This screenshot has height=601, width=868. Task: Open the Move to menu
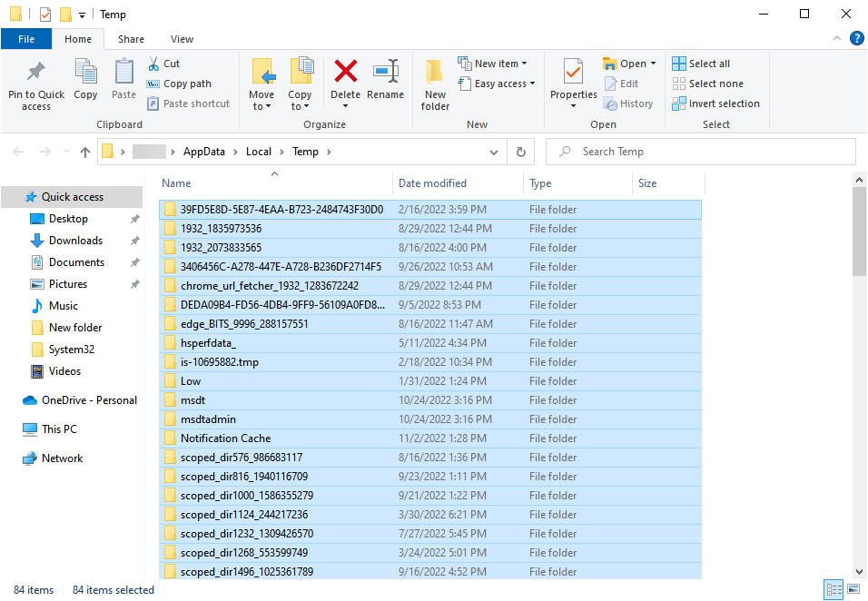[261, 84]
